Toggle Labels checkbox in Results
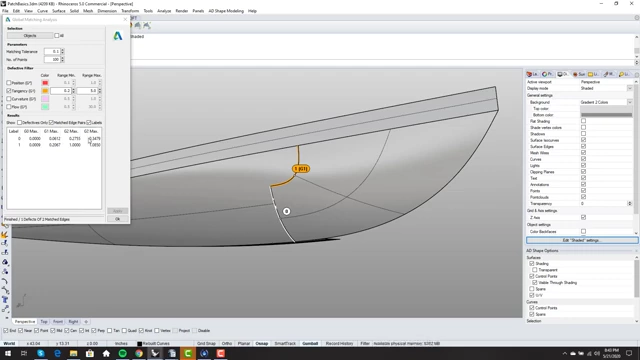 (x=89, y=122)
